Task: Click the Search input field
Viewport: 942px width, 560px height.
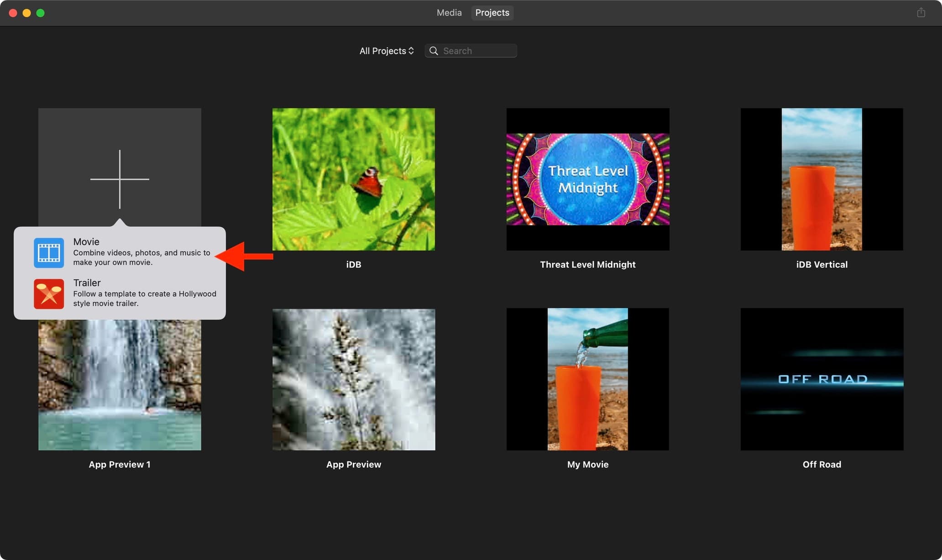Action: [471, 51]
